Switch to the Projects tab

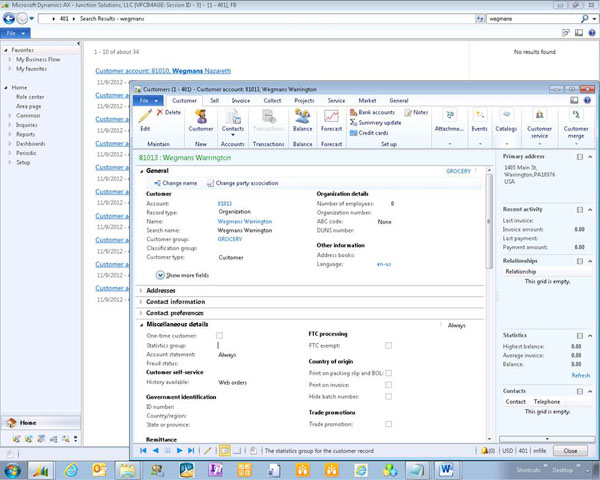point(304,100)
